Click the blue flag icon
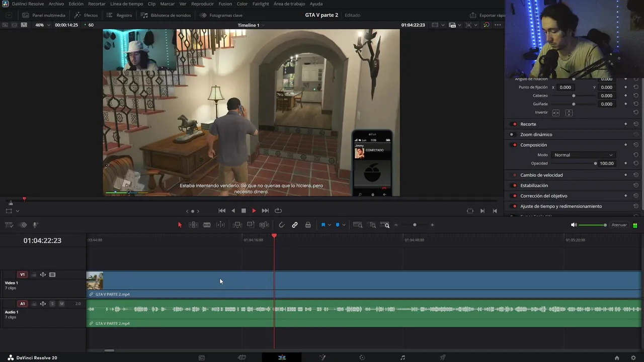 click(x=323, y=225)
